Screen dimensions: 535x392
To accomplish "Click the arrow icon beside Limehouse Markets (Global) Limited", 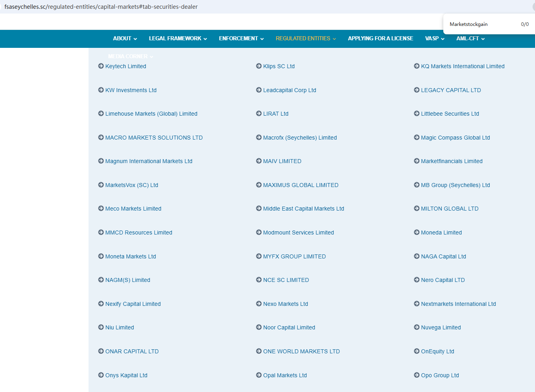I will [x=101, y=114].
